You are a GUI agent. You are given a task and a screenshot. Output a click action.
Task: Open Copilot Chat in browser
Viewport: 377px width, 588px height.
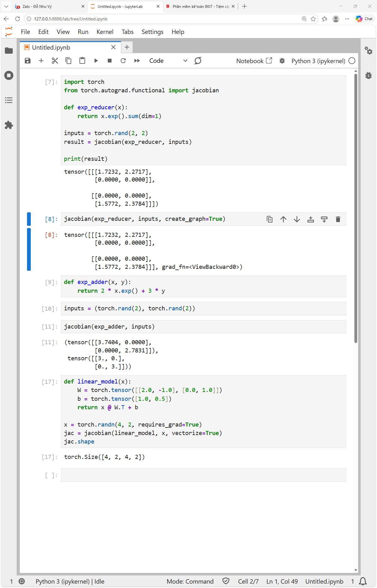(364, 19)
